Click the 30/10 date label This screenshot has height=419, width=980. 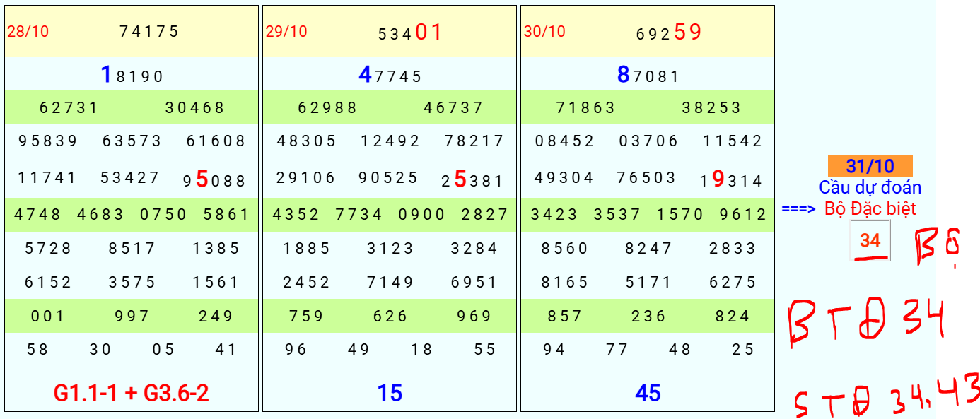[544, 32]
